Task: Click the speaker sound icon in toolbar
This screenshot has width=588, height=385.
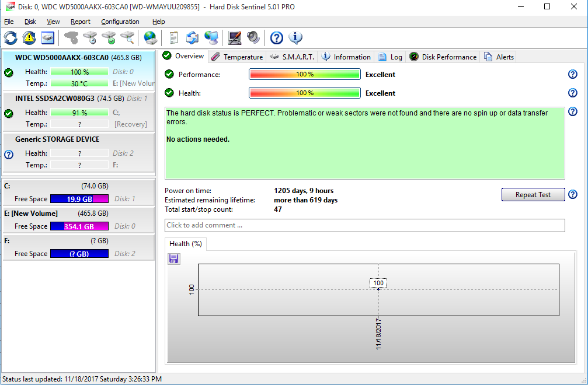Action: click(253, 38)
